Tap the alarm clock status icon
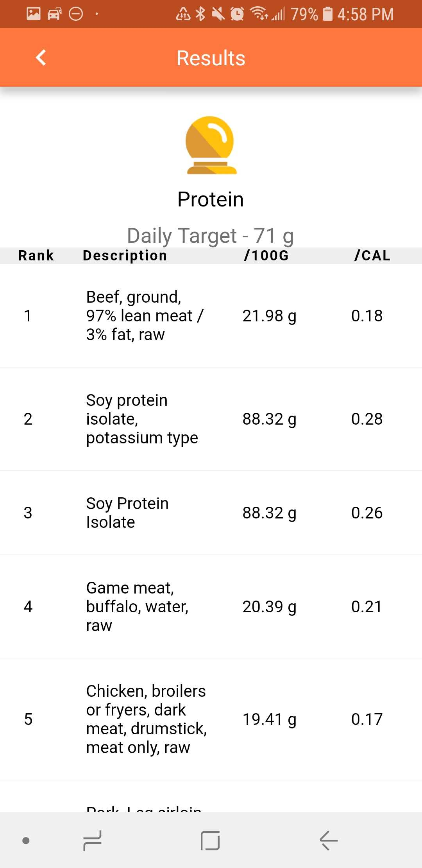This screenshot has width=422, height=868. click(237, 14)
